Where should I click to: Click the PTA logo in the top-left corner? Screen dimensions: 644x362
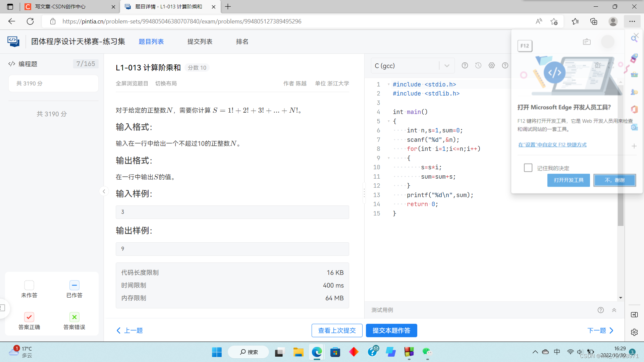click(x=13, y=41)
